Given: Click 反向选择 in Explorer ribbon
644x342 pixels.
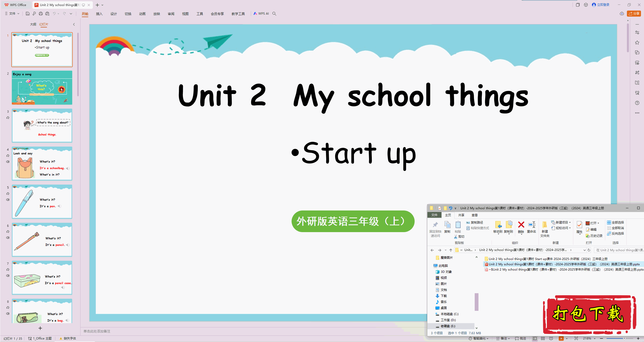Looking at the screenshot, I should (616, 234).
